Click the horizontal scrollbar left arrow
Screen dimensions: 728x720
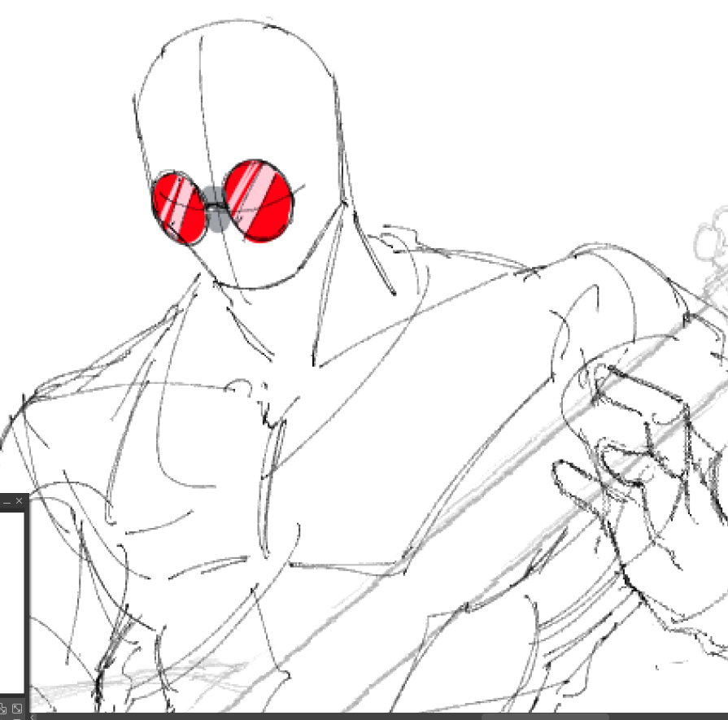pos(33,717)
